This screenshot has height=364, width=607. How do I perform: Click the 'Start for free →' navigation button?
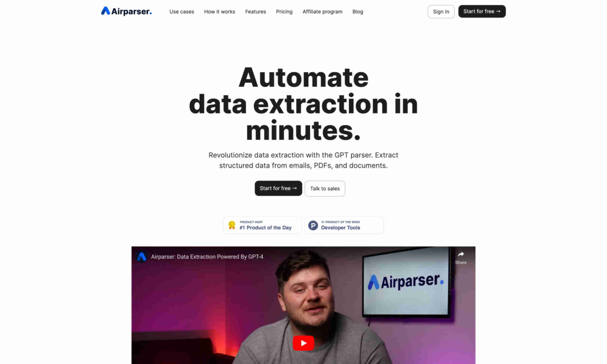482,11
